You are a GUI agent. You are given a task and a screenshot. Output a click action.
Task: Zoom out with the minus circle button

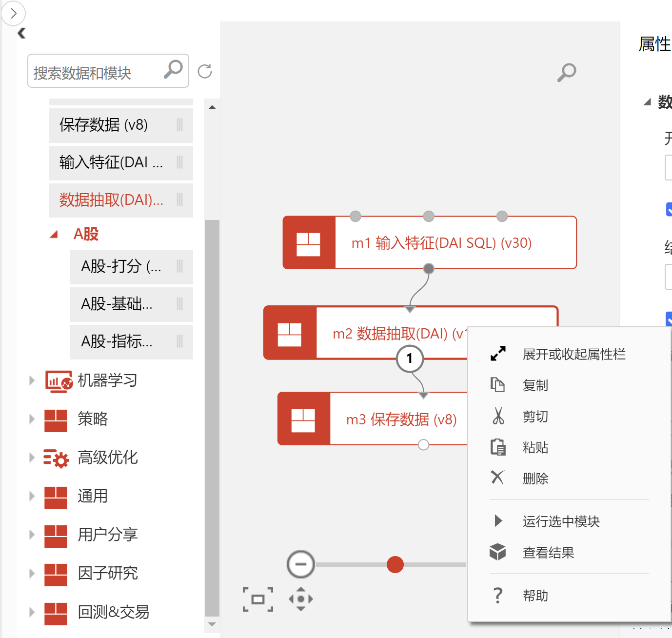pyautogui.click(x=301, y=564)
